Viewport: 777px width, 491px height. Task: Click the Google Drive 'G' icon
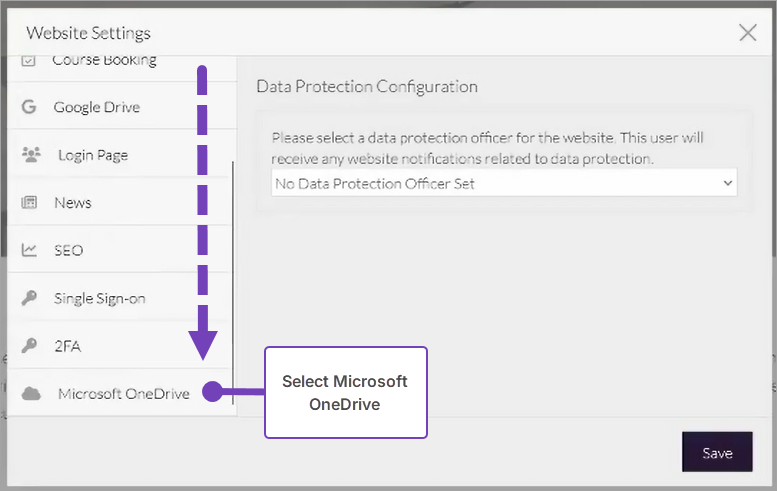coord(29,107)
